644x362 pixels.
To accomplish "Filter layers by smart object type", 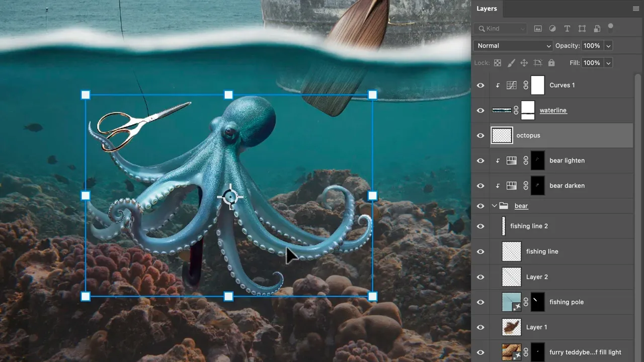I will (x=597, y=29).
